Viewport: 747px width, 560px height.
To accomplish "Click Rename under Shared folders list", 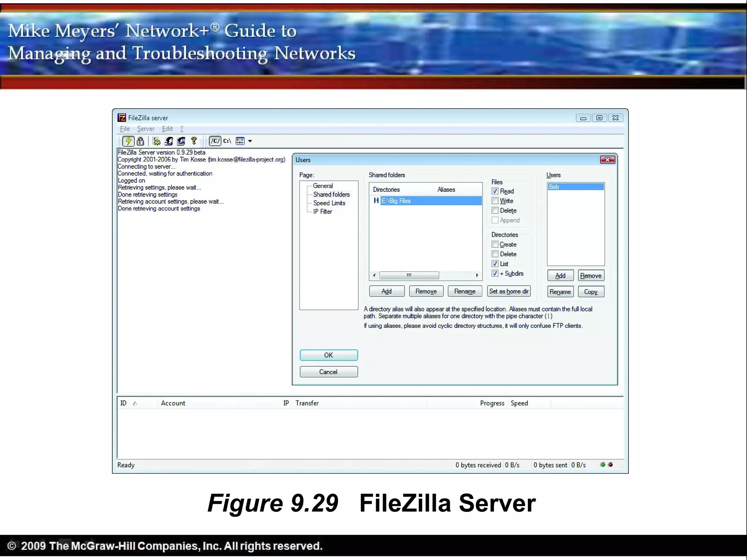I will [x=465, y=291].
